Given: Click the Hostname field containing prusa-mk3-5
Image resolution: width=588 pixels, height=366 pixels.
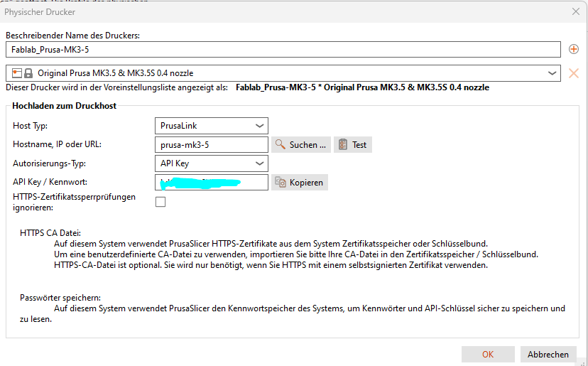Looking at the screenshot, I should [x=211, y=145].
